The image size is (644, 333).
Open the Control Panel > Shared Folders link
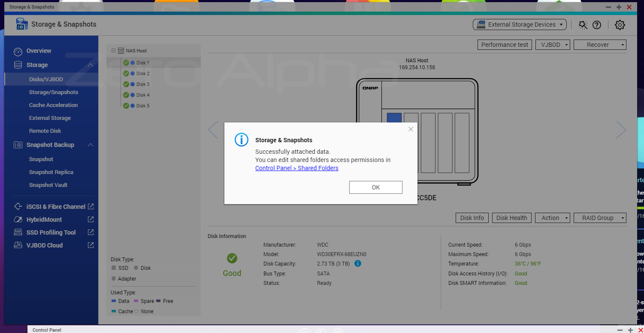[296, 168]
